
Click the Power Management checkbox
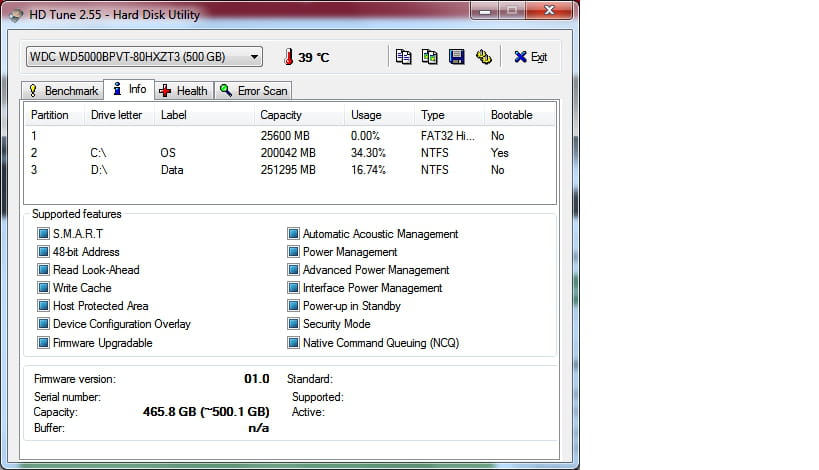tap(294, 252)
